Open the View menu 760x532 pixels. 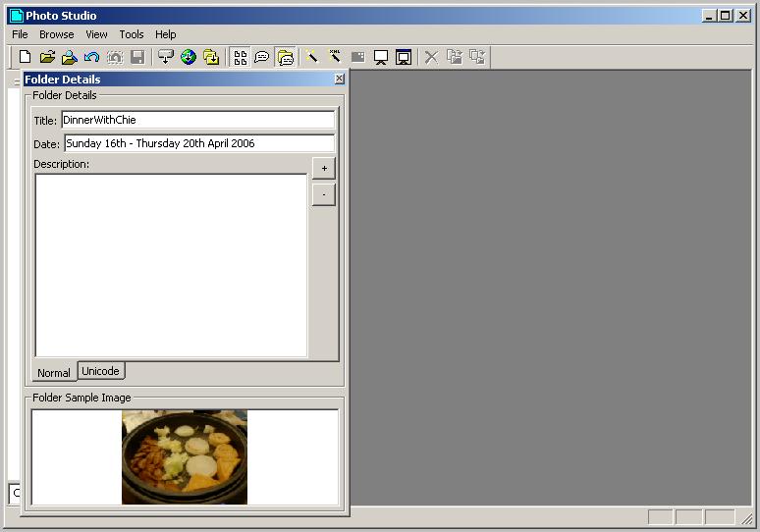point(96,34)
